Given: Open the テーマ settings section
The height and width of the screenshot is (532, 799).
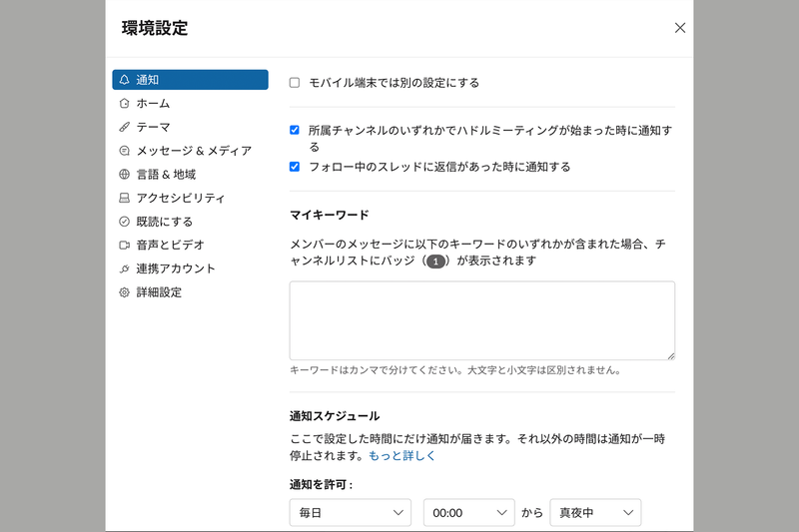Looking at the screenshot, I should 190,127.
